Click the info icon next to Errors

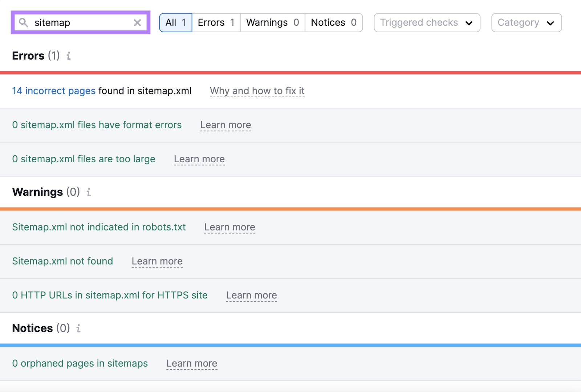click(x=68, y=56)
